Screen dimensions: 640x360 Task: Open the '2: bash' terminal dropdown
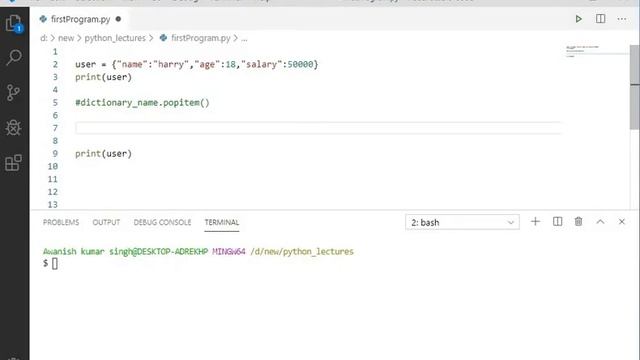462,222
